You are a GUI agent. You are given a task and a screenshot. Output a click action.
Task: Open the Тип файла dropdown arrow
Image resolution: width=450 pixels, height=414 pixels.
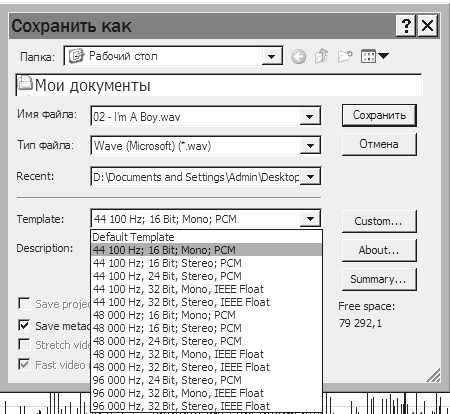point(310,145)
